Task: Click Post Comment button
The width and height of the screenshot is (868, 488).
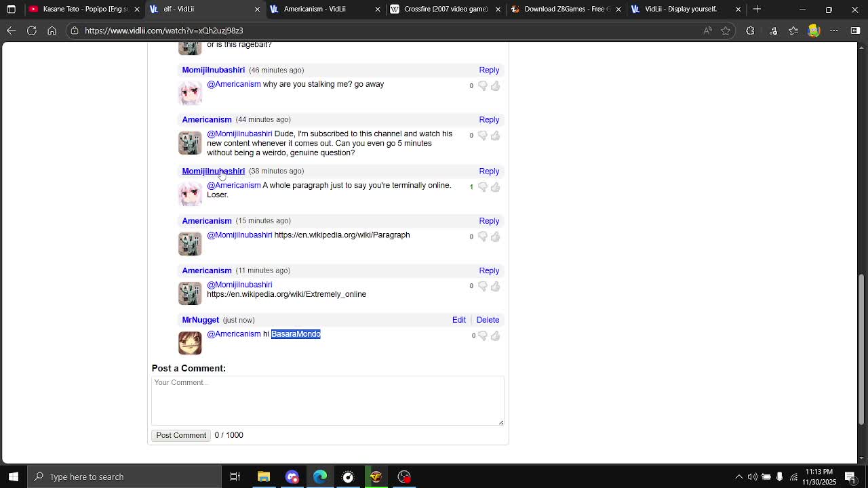Action: pos(180,435)
